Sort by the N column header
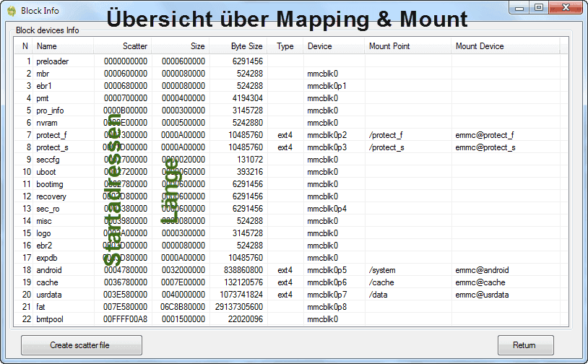Image resolution: width=588 pixels, height=364 pixels. pyautogui.click(x=25, y=46)
